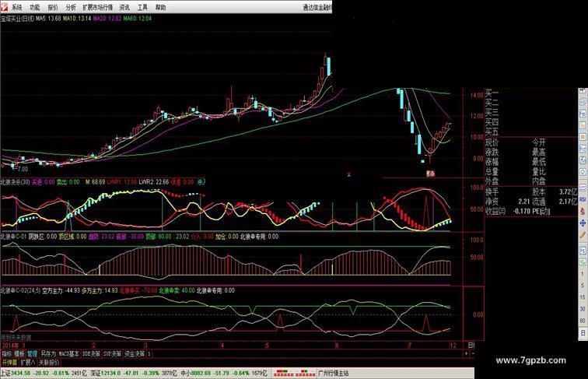Click the F10 icon in the right toolbar

pos(583,112)
